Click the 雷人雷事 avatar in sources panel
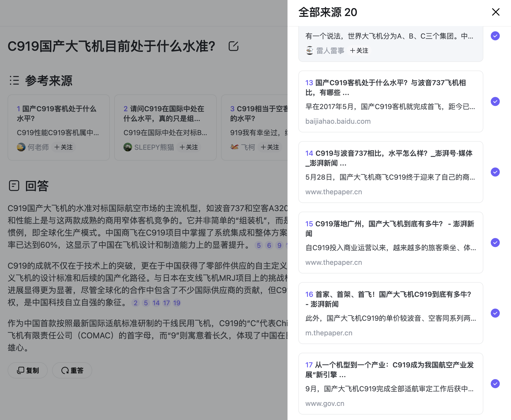 [310, 50]
